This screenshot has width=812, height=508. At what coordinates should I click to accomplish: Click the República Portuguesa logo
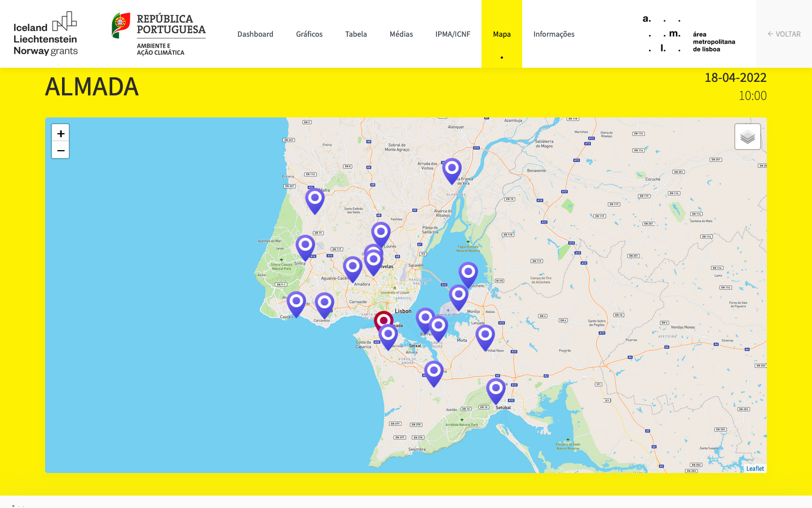(159, 34)
